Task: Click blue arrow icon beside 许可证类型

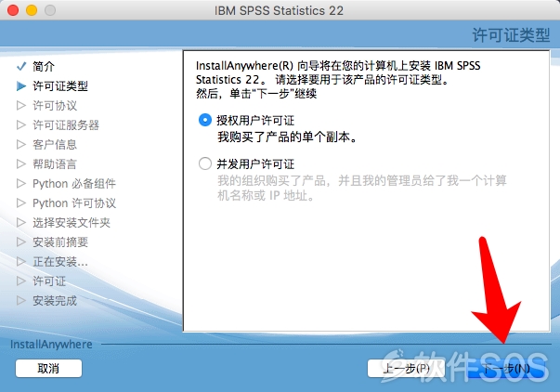Action: pos(21,86)
